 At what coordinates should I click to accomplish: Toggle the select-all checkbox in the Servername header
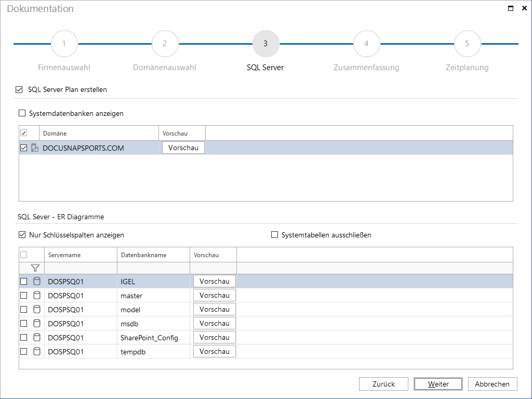click(24, 255)
